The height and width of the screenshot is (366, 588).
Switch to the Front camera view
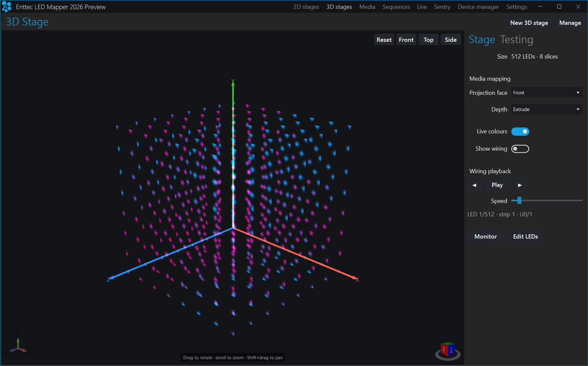406,40
